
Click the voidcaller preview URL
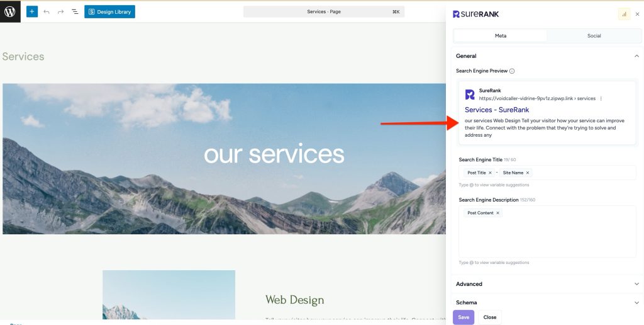point(537,99)
